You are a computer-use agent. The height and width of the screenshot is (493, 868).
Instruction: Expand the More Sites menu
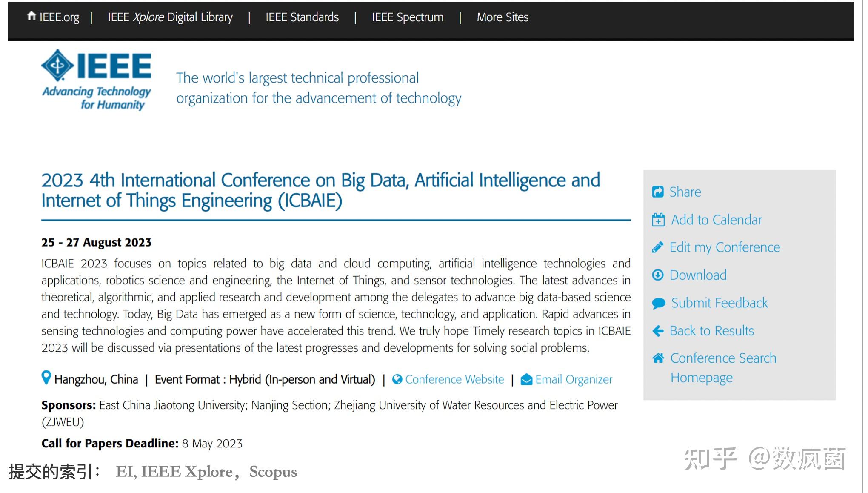(503, 17)
